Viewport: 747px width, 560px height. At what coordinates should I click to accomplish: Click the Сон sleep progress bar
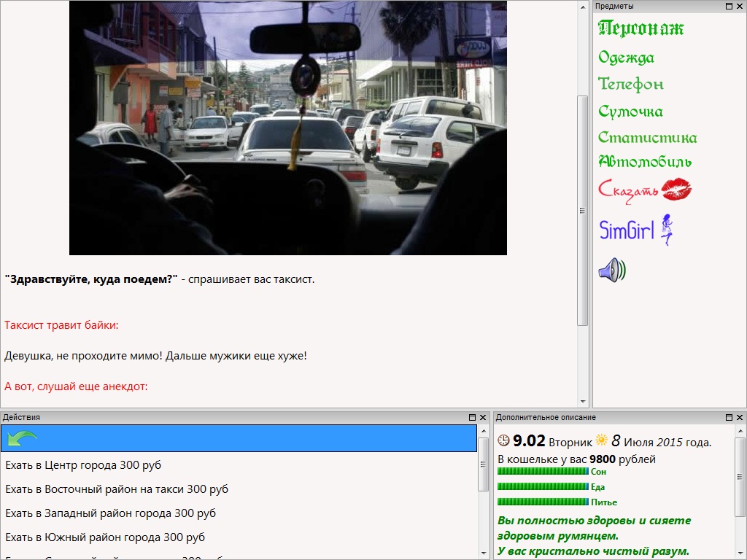pos(543,472)
